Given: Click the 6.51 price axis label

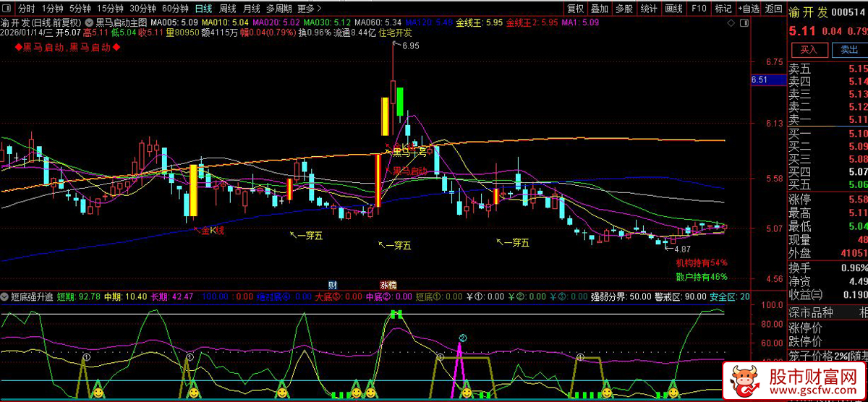Looking at the screenshot, I should pos(759,80).
